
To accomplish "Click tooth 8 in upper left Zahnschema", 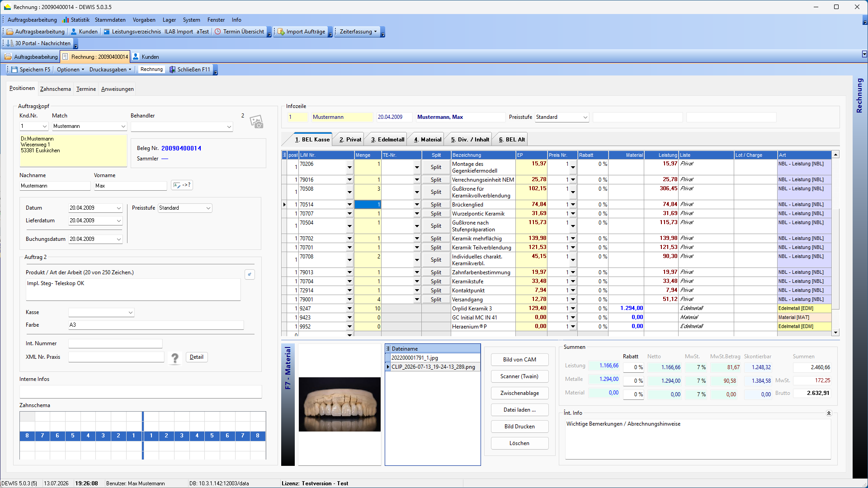I will tap(27, 436).
